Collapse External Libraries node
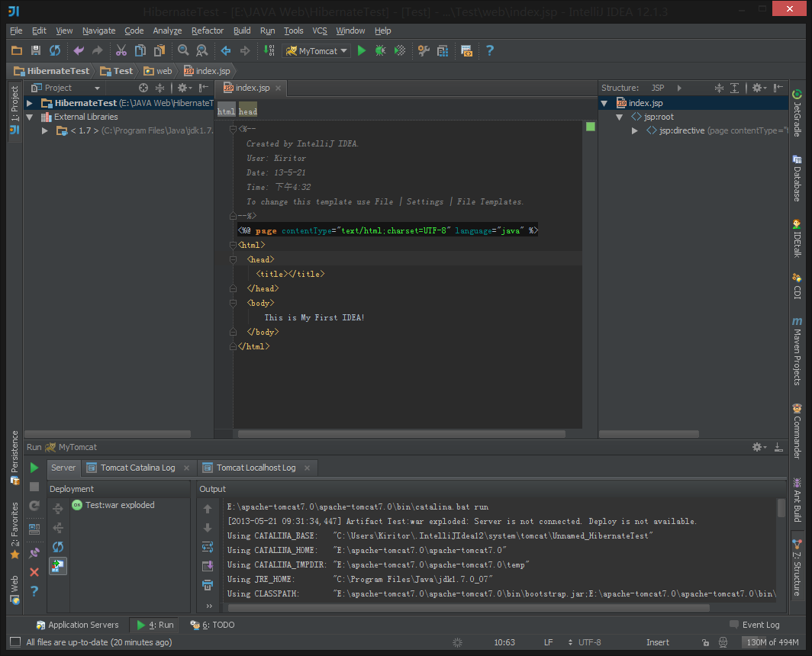The height and width of the screenshot is (656, 812). (x=30, y=117)
